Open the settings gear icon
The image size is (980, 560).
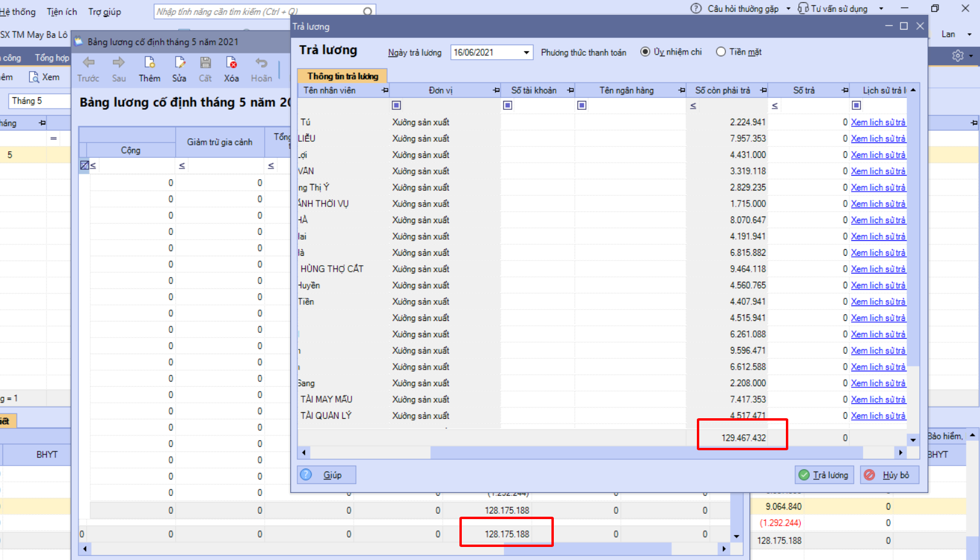(x=957, y=55)
